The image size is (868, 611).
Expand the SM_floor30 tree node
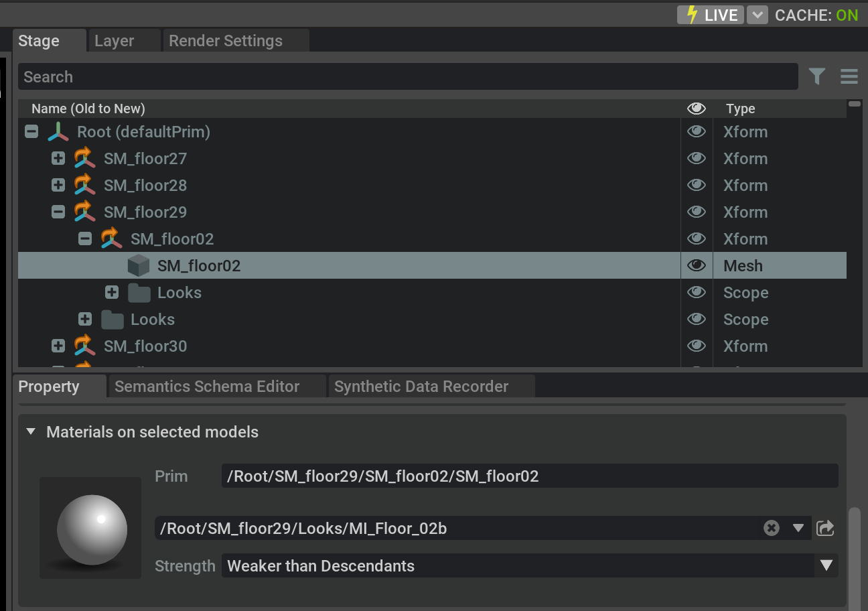point(58,346)
